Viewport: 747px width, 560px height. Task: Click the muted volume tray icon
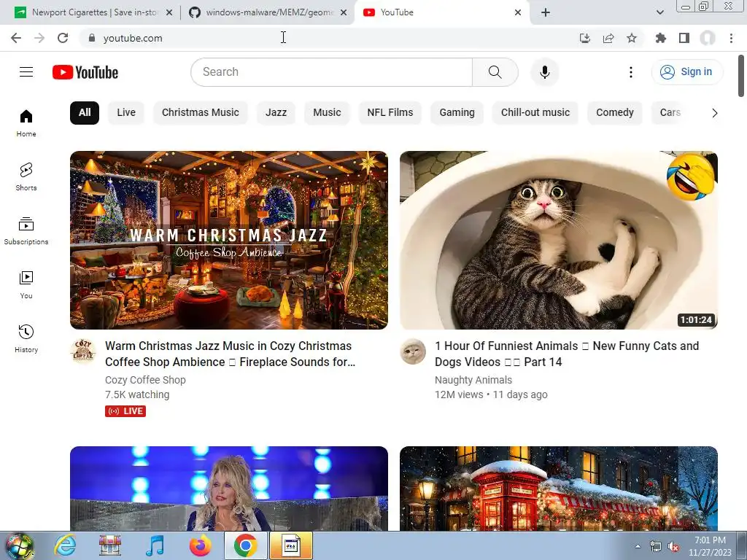[x=673, y=547]
